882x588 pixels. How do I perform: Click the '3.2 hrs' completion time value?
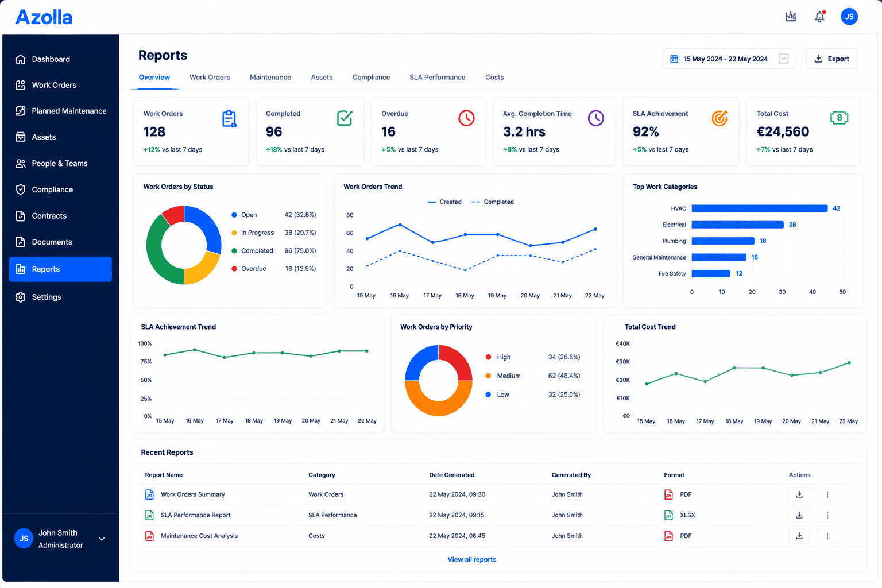(524, 131)
